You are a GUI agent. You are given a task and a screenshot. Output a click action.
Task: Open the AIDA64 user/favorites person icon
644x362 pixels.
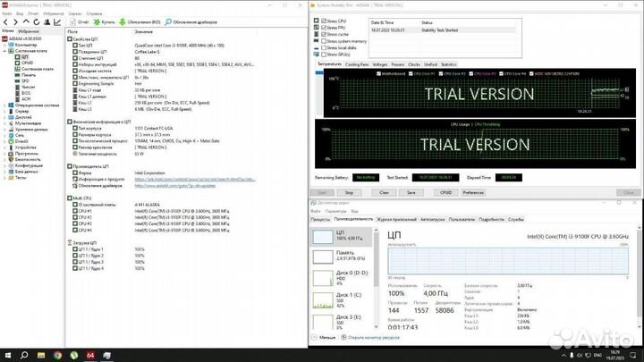47,22
